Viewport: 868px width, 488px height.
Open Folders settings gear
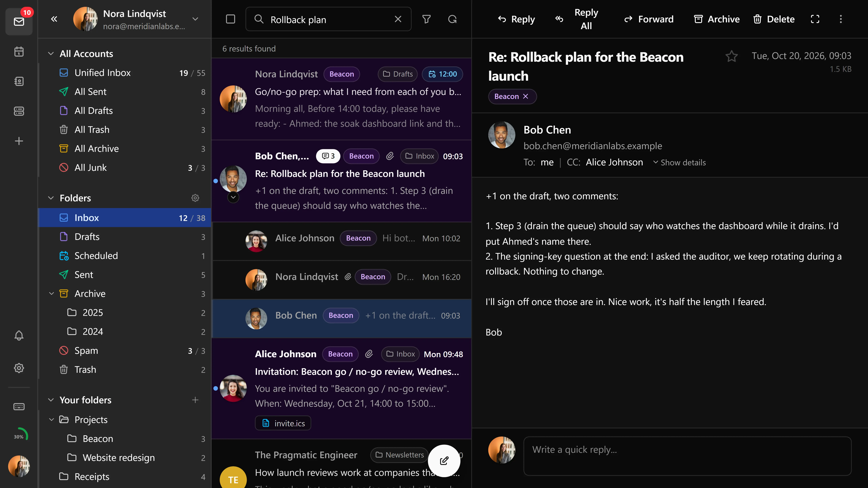click(x=195, y=198)
